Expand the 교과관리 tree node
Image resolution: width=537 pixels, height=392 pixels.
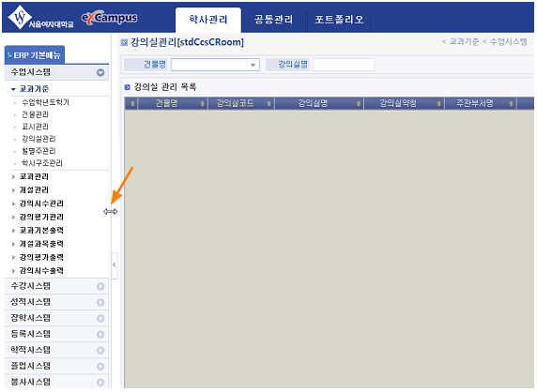pos(13,177)
